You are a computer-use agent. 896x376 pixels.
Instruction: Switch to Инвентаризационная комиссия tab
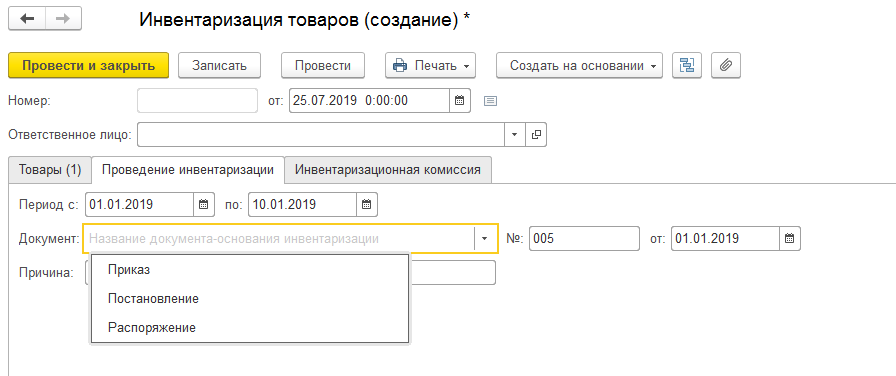(388, 170)
